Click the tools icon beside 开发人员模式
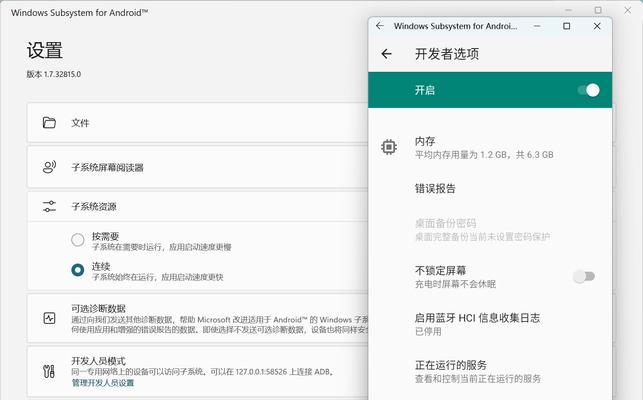This screenshot has width=643, height=400. coord(49,371)
